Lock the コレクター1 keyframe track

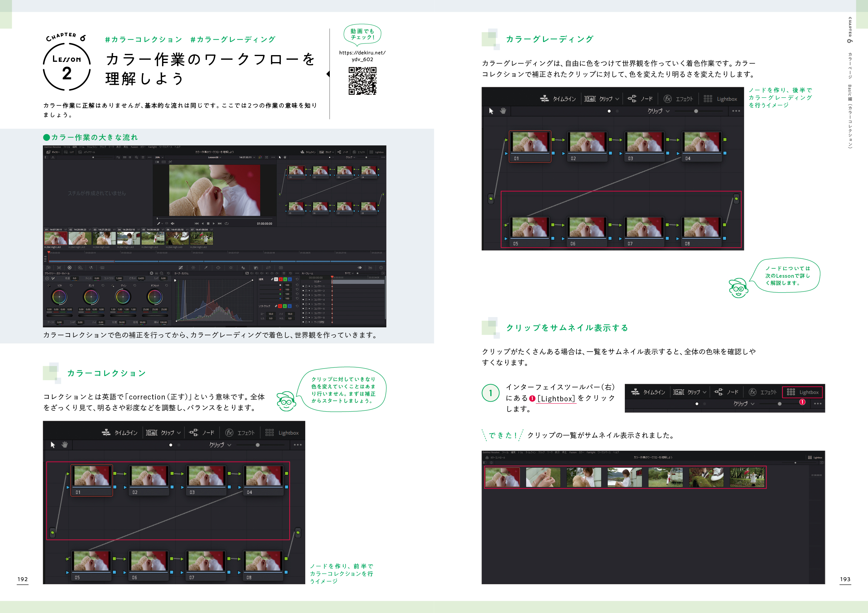tap(306, 286)
